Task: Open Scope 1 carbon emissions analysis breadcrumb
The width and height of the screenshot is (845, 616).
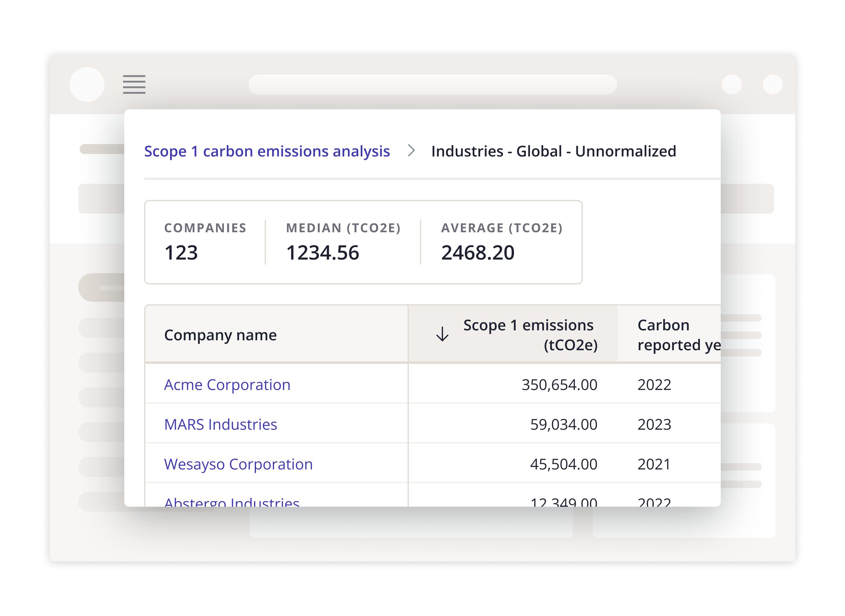Action: 267,152
